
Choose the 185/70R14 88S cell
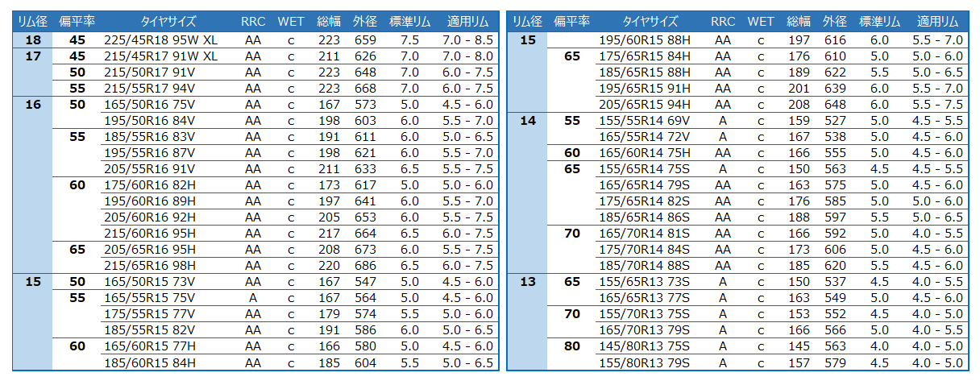[x=645, y=265]
